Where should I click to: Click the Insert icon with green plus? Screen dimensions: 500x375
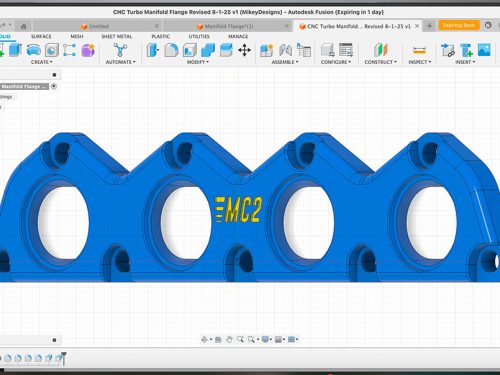tap(466, 50)
